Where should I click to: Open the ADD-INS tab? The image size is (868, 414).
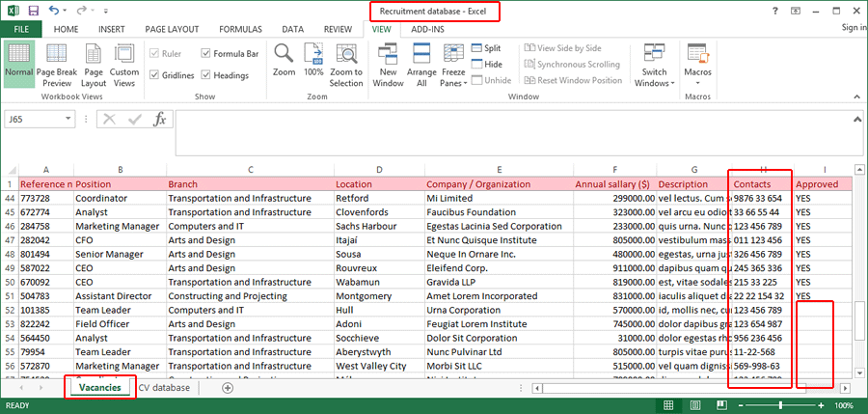click(427, 29)
